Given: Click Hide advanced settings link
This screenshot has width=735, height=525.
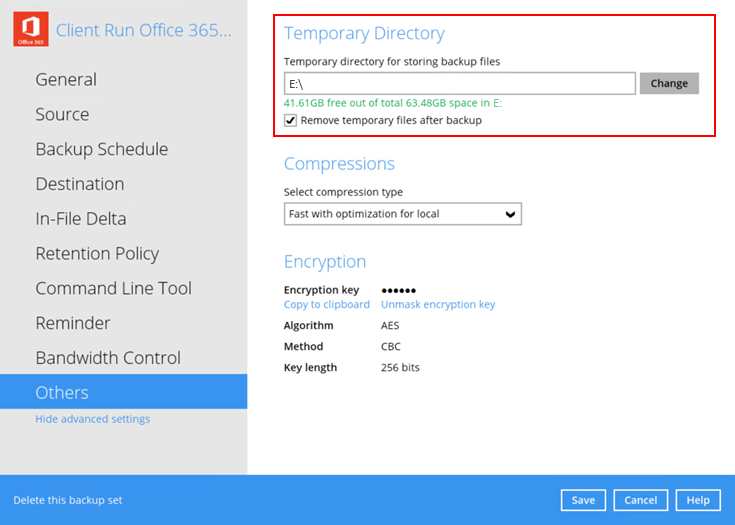Looking at the screenshot, I should [92, 419].
